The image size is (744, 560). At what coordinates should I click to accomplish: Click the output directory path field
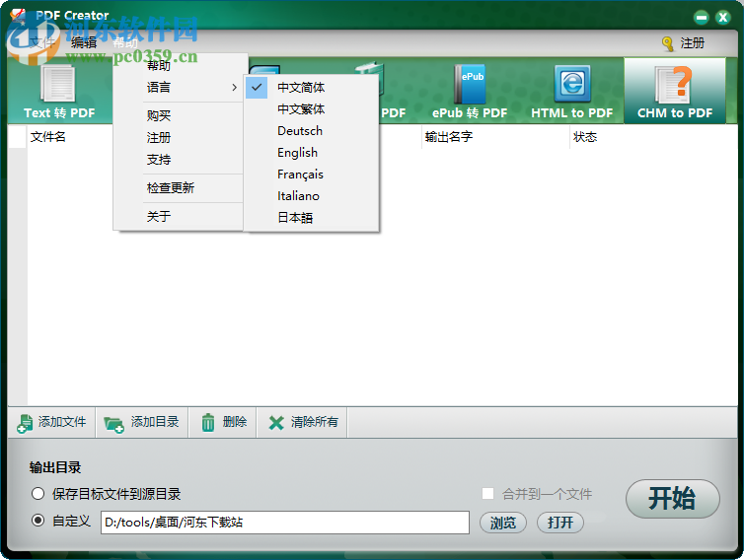point(285,523)
